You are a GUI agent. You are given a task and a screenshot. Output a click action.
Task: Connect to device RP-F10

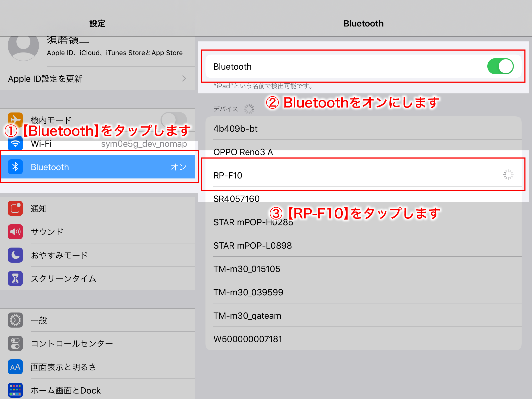tap(363, 175)
